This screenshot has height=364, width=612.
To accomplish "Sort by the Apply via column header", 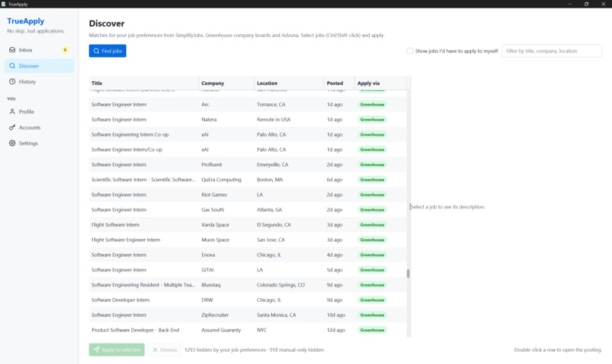I will (380, 83).
